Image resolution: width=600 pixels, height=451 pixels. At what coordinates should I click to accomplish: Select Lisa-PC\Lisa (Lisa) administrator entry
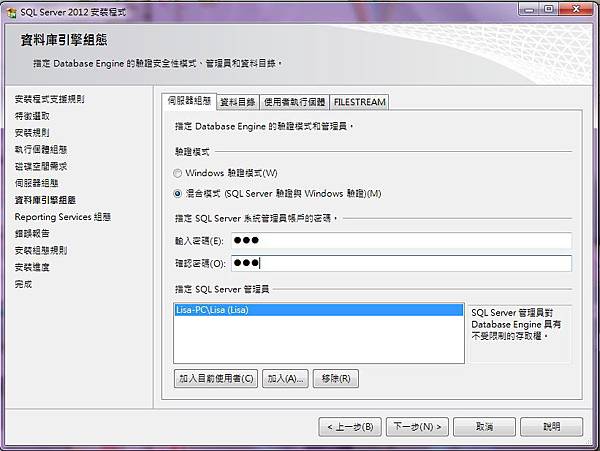[318, 310]
